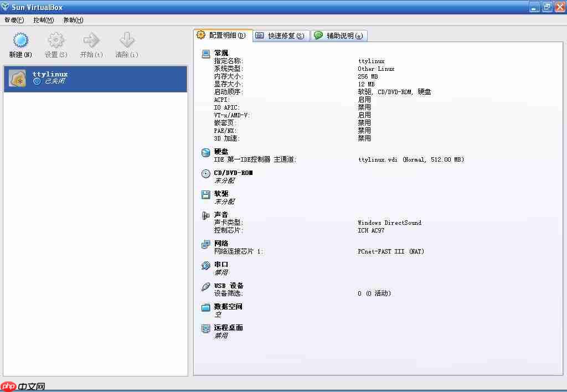Click the CD/DVD-ROM section icon
The image size is (567, 392).
click(x=205, y=173)
